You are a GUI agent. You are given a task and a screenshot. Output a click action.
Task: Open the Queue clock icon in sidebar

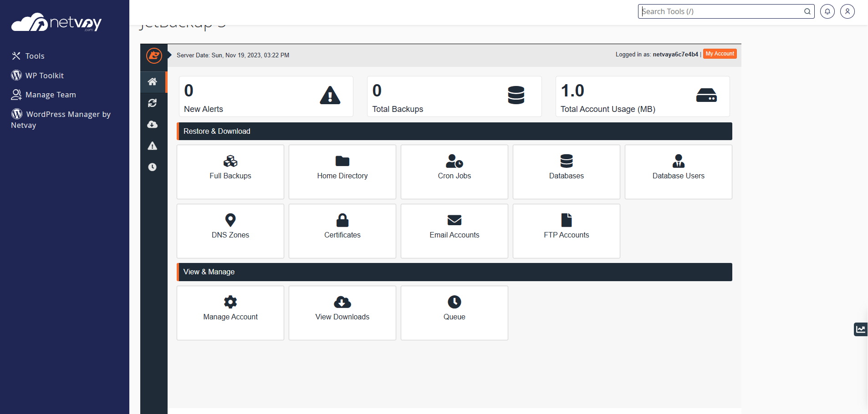[153, 167]
